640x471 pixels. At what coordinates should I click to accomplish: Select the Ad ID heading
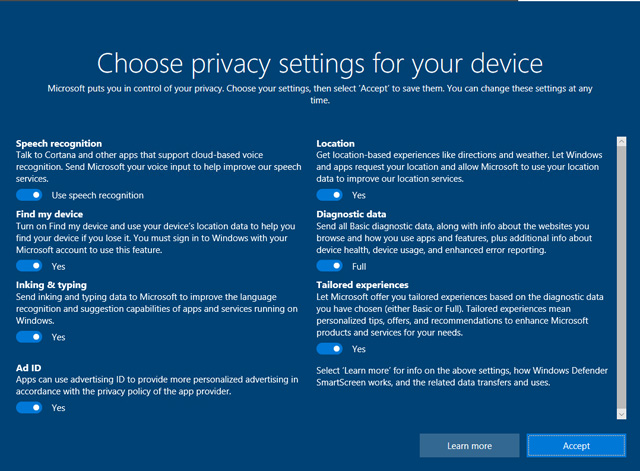click(x=29, y=368)
